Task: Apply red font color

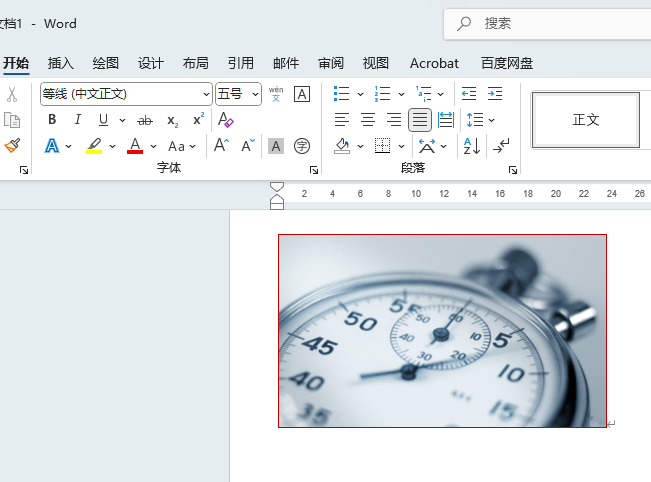Action: pos(135,146)
